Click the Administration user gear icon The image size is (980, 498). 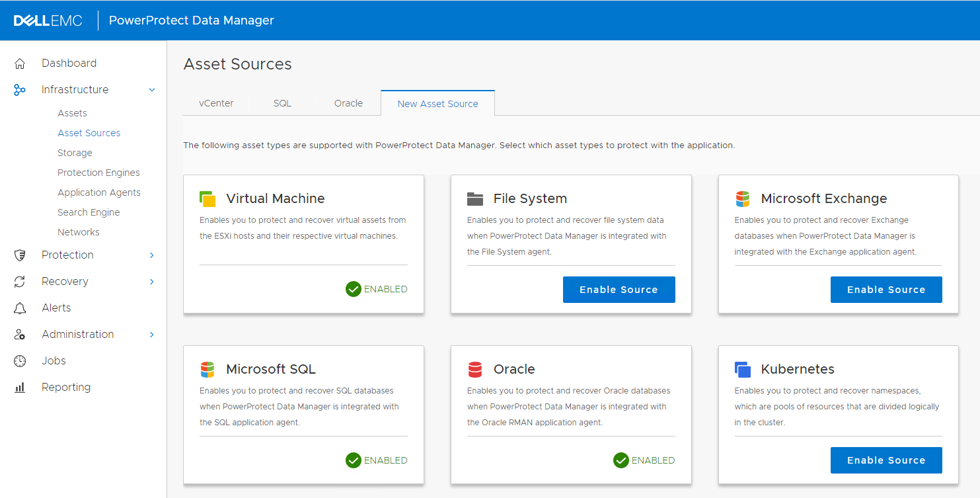click(x=20, y=335)
